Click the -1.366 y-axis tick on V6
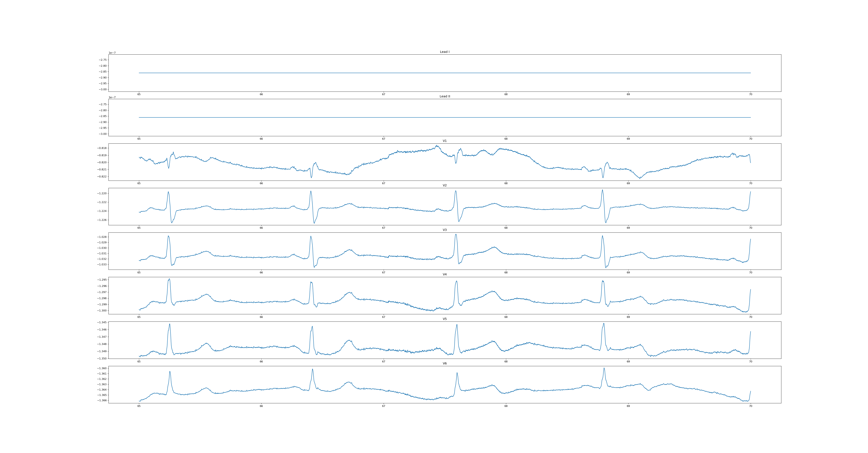868x453 pixels. pos(102,400)
